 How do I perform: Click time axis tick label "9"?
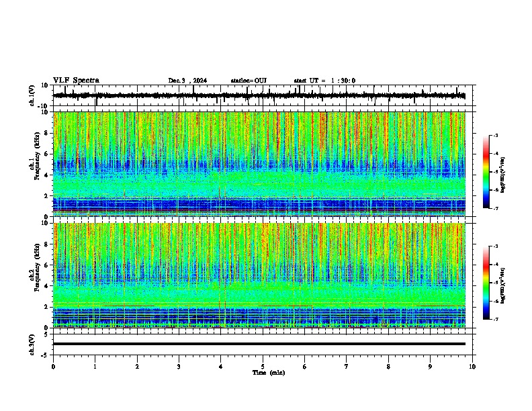tap(430, 367)
